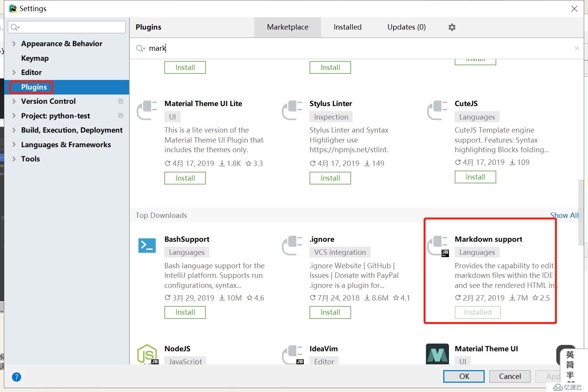Open IdeaVim plugin title
This screenshot has width=588, height=392.
click(x=324, y=349)
